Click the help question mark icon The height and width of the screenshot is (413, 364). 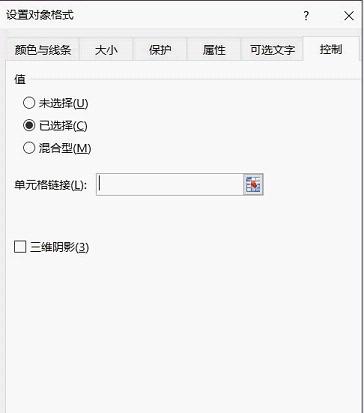point(306,16)
